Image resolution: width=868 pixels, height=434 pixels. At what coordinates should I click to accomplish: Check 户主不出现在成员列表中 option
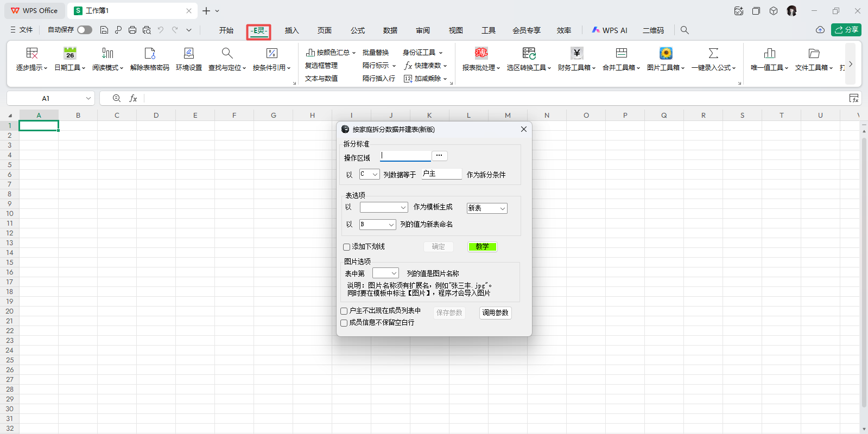click(x=344, y=311)
